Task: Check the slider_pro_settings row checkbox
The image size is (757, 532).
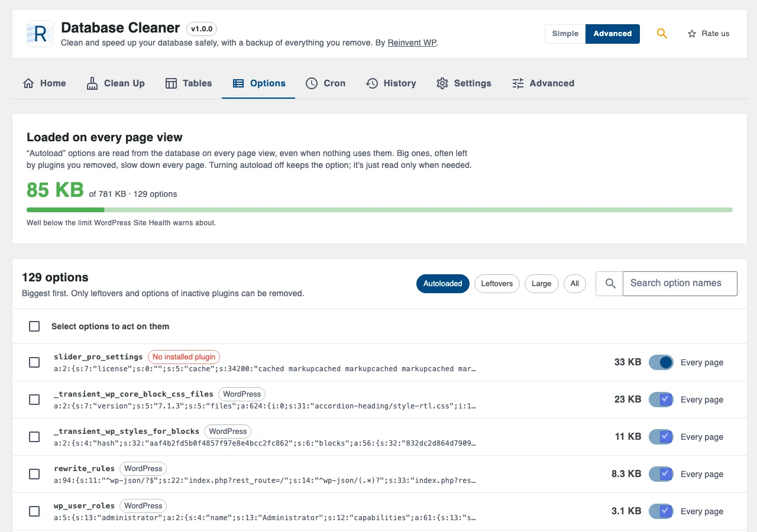Action: 34,362
